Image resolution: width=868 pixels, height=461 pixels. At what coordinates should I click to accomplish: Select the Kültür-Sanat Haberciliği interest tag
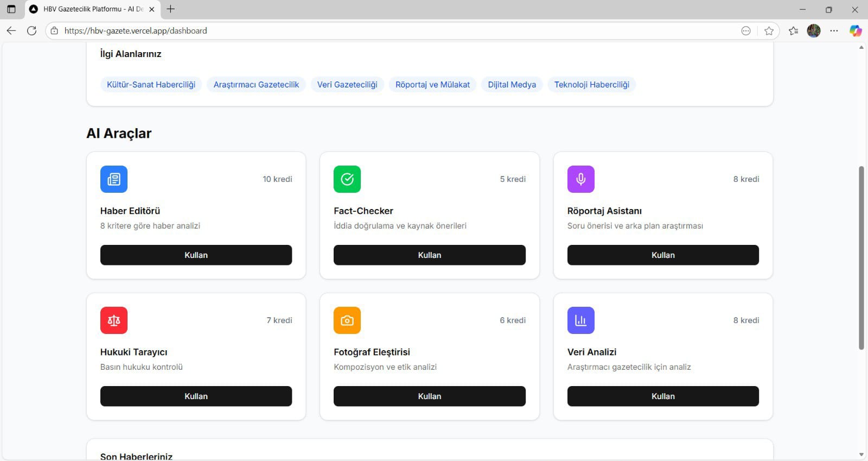click(151, 85)
